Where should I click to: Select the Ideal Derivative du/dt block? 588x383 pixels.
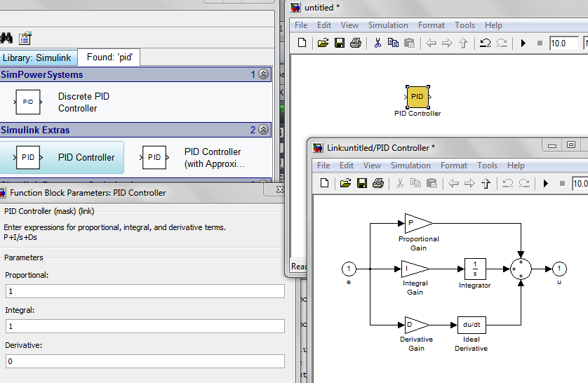click(472, 325)
